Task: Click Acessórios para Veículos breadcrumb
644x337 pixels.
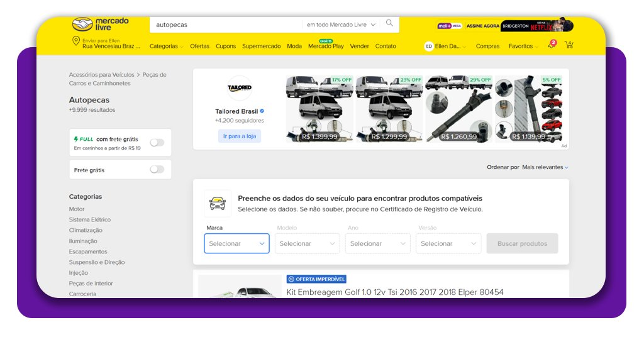Action: pyautogui.click(x=101, y=75)
